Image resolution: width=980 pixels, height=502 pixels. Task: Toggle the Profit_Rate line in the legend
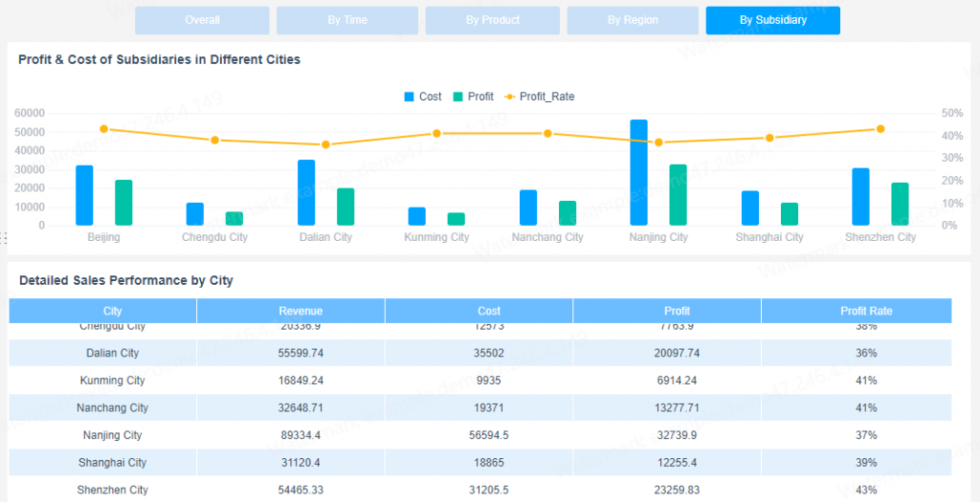pyautogui.click(x=539, y=97)
